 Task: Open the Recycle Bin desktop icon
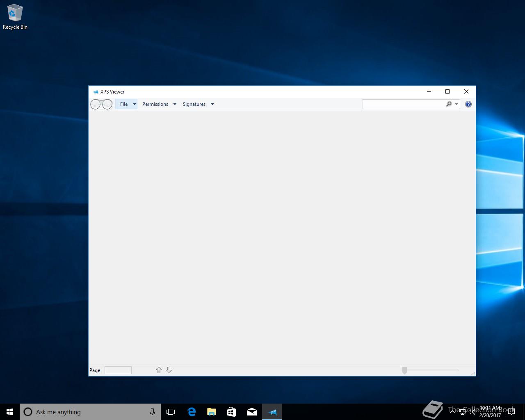click(x=15, y=17)
